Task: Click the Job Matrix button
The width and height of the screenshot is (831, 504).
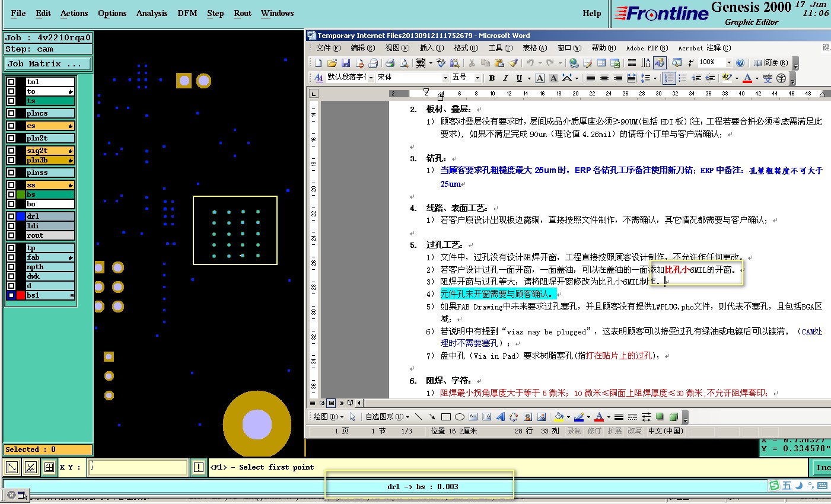Action: click(x=49, y=63)
